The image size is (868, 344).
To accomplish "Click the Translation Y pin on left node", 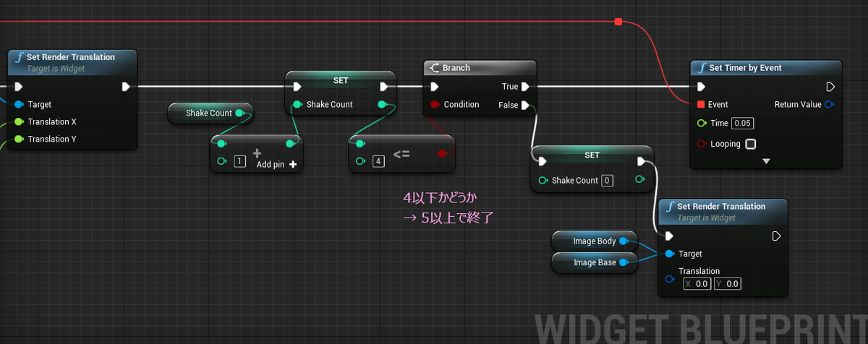I will point(19,139).
